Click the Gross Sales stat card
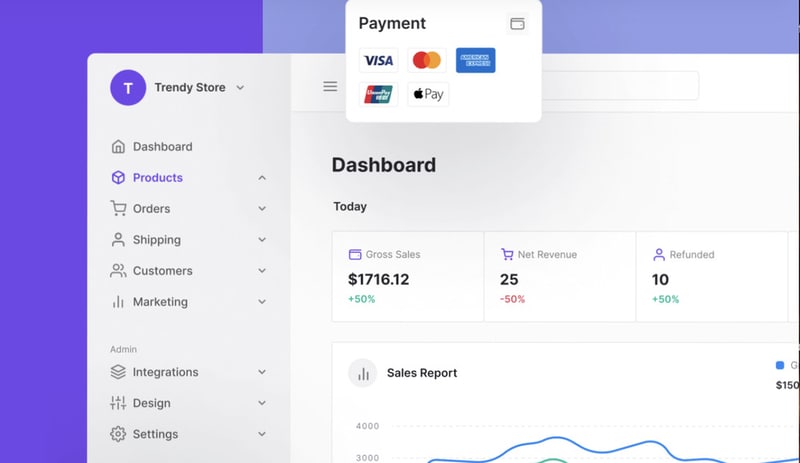 (408, 277)
